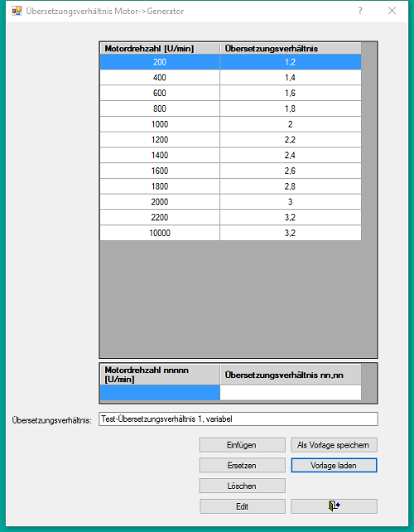The image size is (414, 532).
Task: Click ratio cell 1,8
Action: click(x=291, y=109)
